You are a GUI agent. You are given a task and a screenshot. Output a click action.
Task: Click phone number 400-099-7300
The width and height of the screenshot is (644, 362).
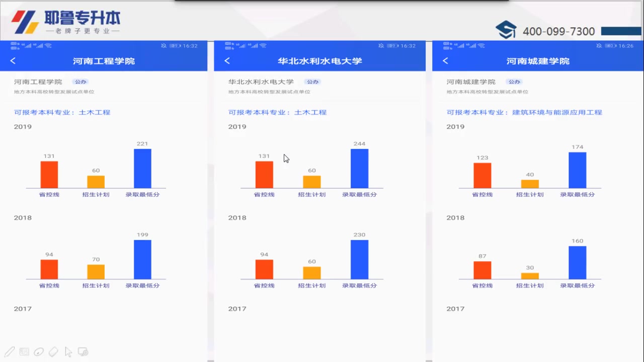(x=558, y=31)
